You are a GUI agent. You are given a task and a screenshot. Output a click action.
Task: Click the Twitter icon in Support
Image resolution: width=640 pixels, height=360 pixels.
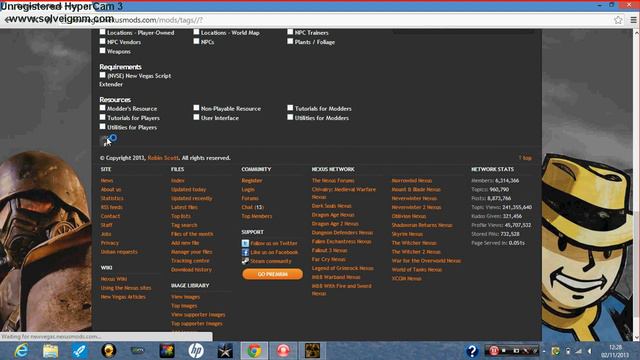245,243
